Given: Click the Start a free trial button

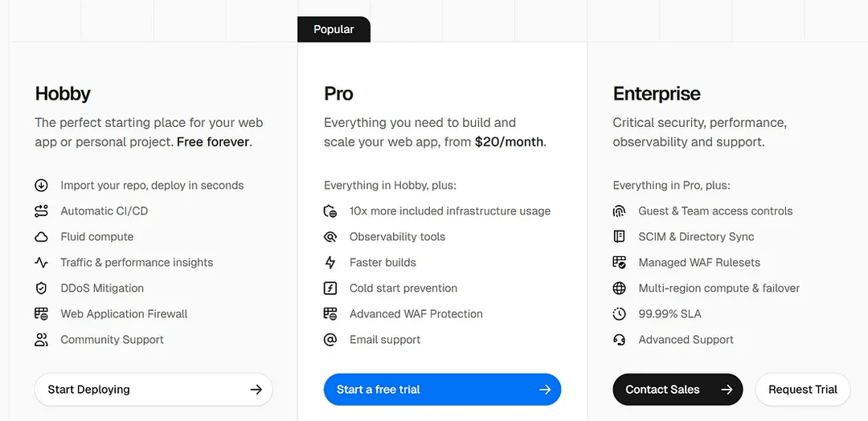Looking at the screenshot, I should pos(442,390).
